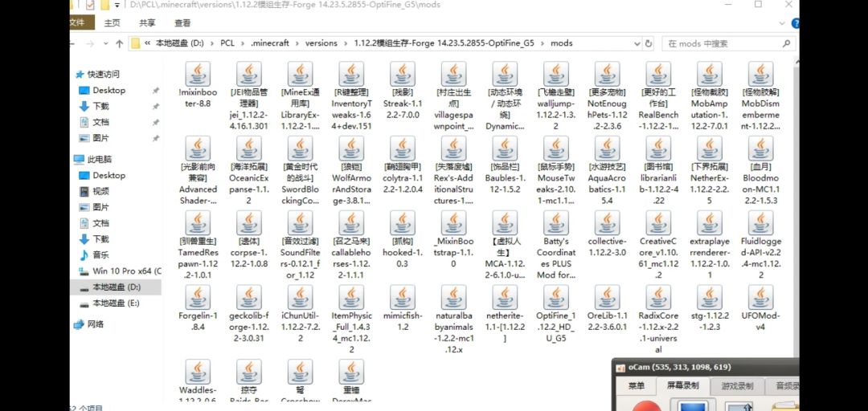The height and width of the screenshot is (411, 868).
Task: Select the AquaAcrobatics jar file
Action: click(x=608, y=170)
